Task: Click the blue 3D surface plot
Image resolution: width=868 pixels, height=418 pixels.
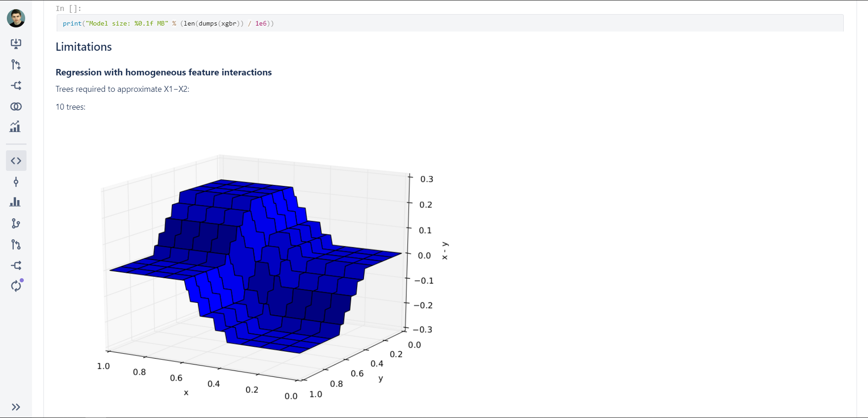Action: point(256,265)
